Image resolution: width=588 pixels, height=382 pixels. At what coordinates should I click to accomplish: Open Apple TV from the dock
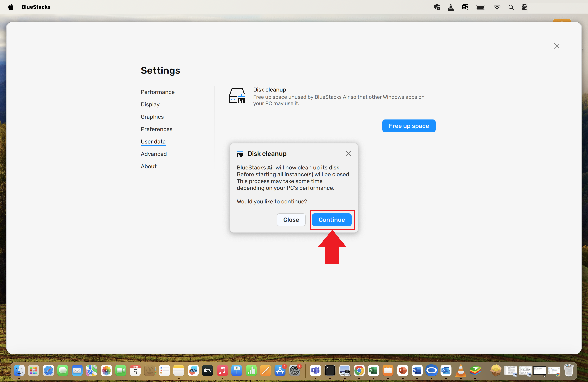pos(208,370)
